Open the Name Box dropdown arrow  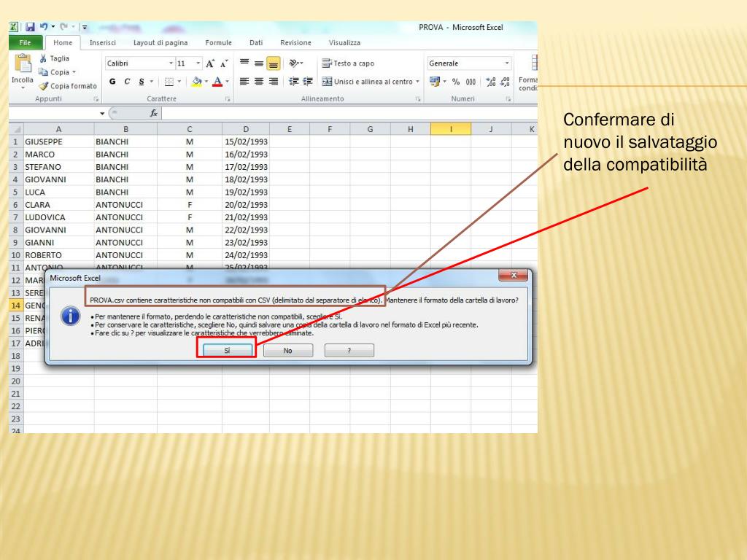(102, 113)
